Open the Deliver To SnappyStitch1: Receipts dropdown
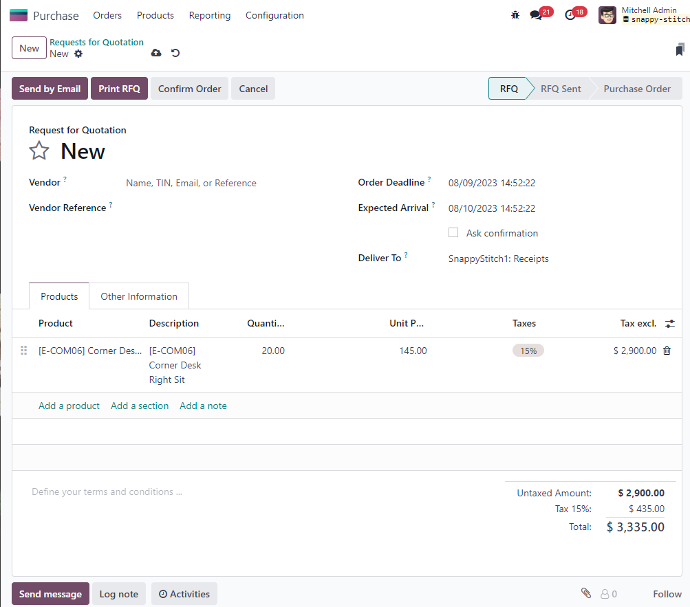This screenshot has width=690, height=607. tap(558, 259)
